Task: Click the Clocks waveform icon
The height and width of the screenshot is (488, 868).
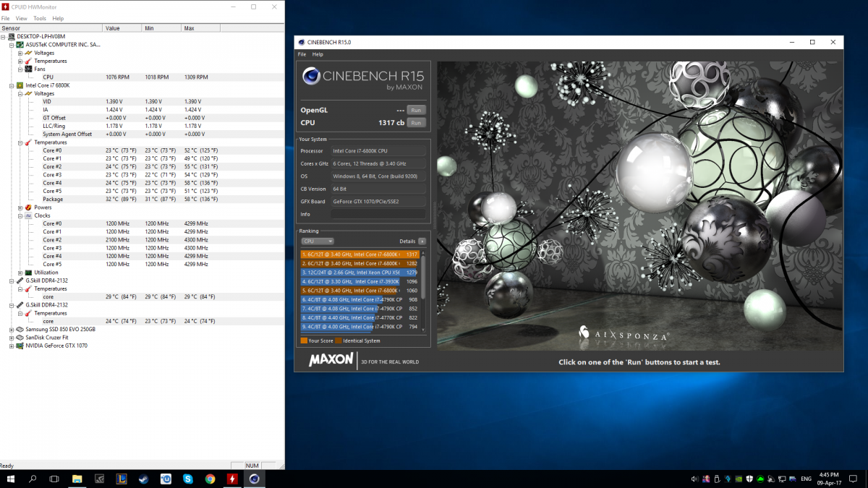Action: (28, 215)
